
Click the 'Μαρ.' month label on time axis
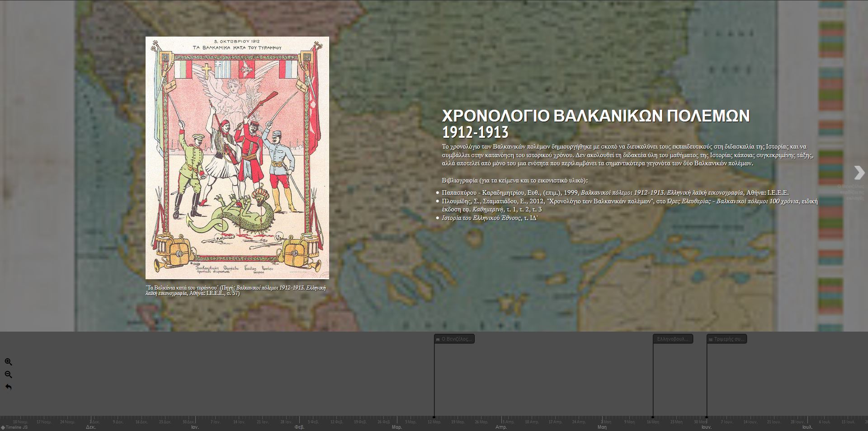pyautogui.click(x=397, y=427)
